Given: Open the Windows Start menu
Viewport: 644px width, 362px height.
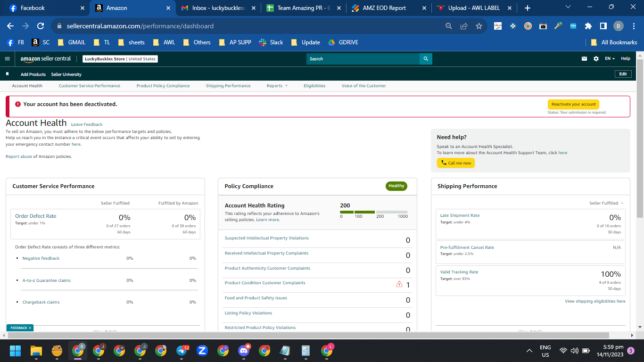Looking at the screenshot, I should click(x=16, y=351).
